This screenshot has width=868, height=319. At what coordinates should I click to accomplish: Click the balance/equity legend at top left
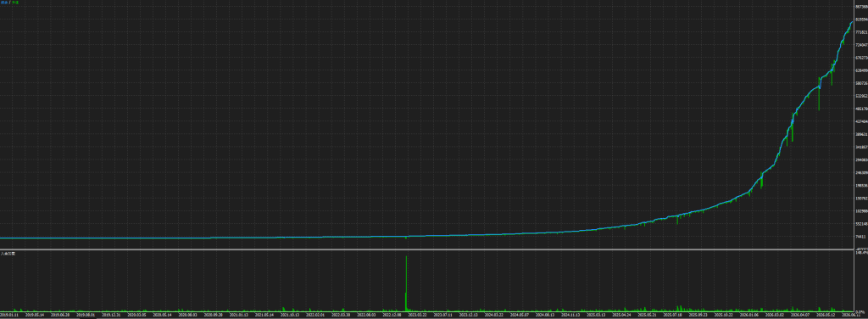coord(9,3)
